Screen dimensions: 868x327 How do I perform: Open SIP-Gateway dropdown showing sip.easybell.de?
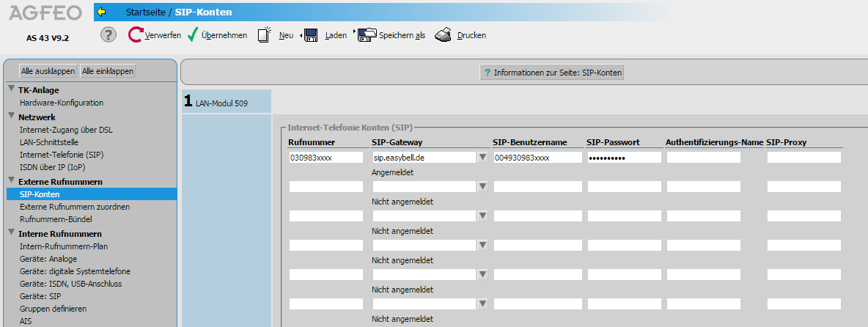point(482,157)
